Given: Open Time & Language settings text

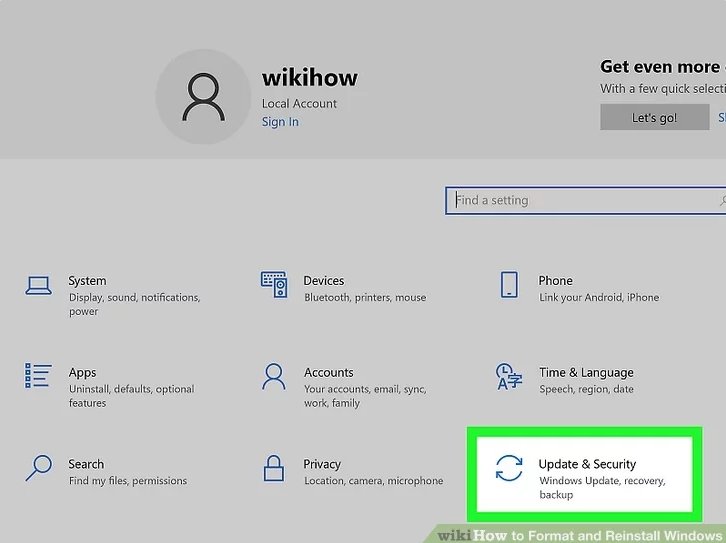Looking at the screenshot, I should [586, 372].
